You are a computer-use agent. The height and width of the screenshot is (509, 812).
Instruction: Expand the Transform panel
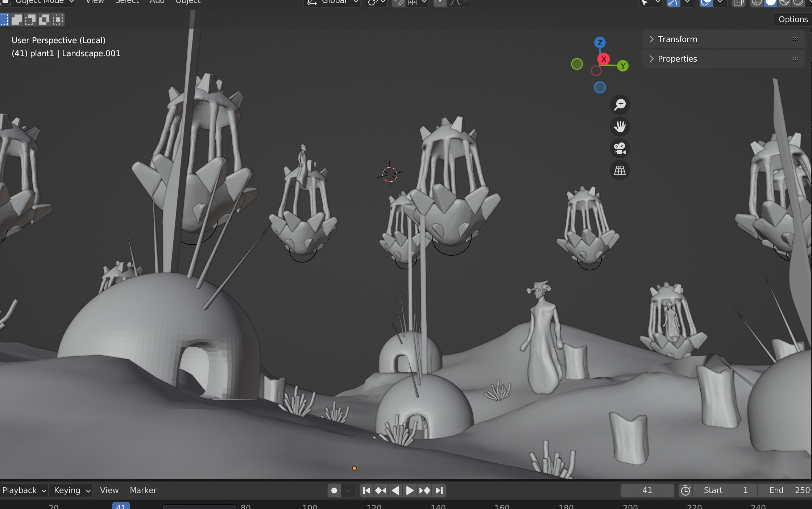[677, 39]
